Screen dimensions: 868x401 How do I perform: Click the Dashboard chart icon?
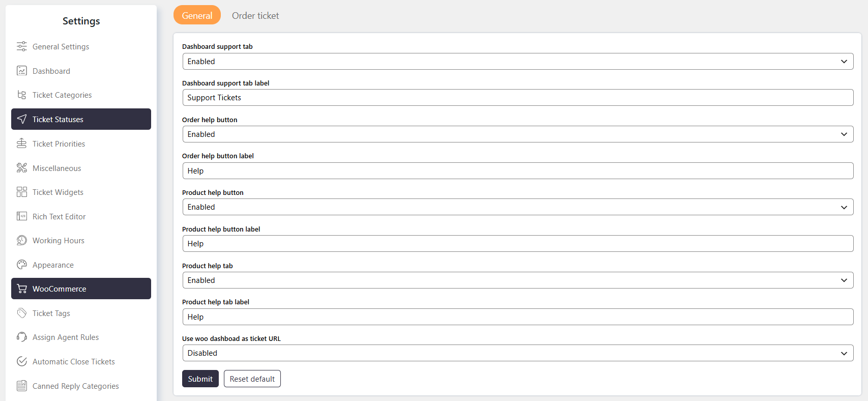22,71
